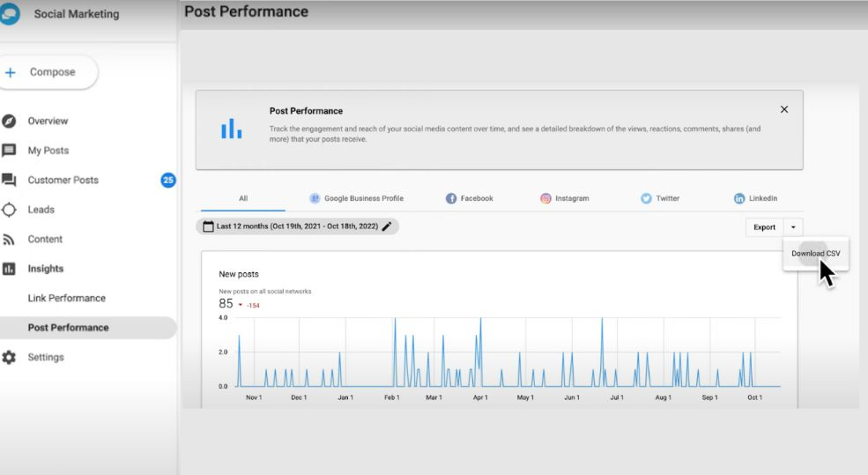868x475 pixels.
Task: Select Post Performance in the sidebar
Action: [x=89, y=328]
